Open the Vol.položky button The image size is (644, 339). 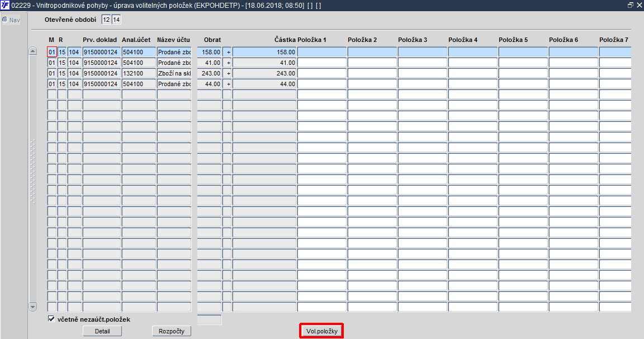point(321,331)
